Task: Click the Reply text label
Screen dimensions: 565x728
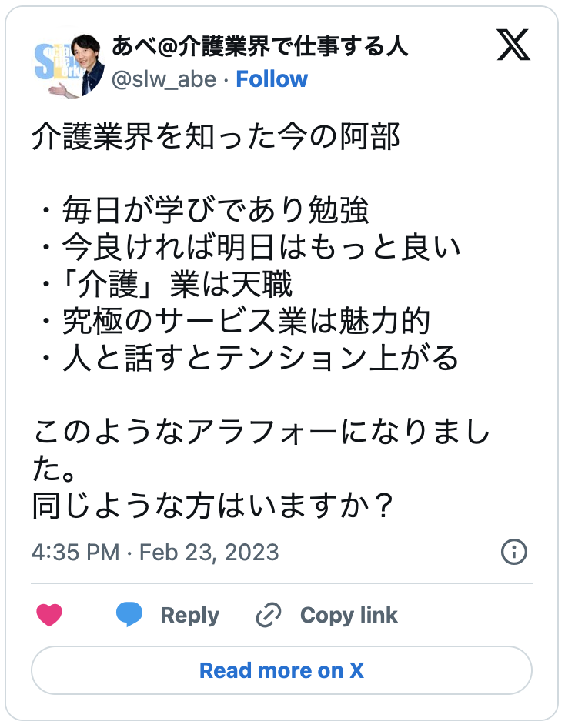Action: (x=189, y=616)
